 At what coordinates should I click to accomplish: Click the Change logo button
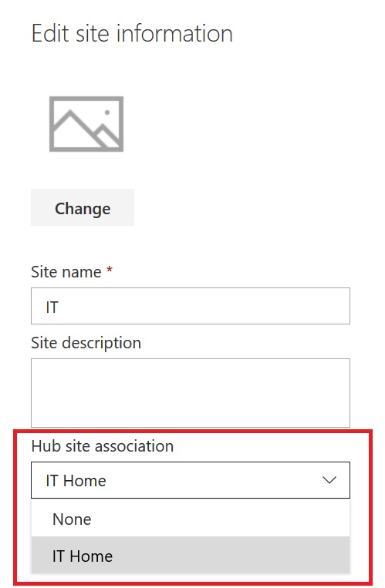click(x=83, y=208)
